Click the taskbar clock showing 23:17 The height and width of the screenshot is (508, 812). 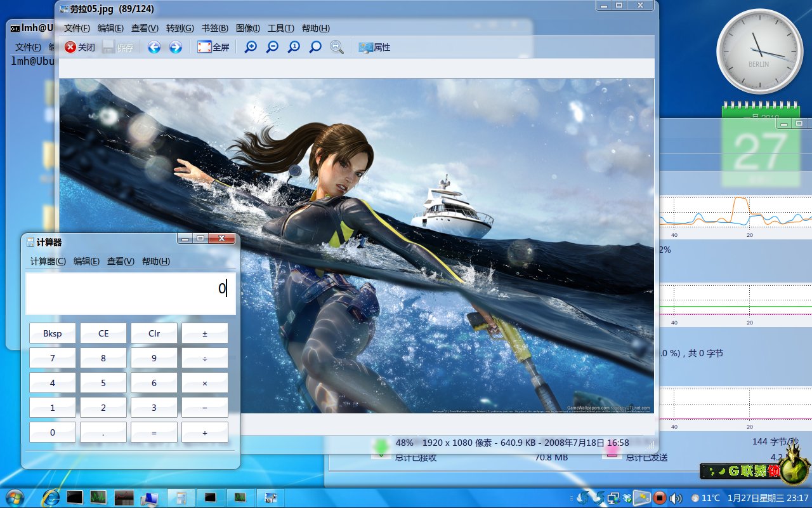768,498
